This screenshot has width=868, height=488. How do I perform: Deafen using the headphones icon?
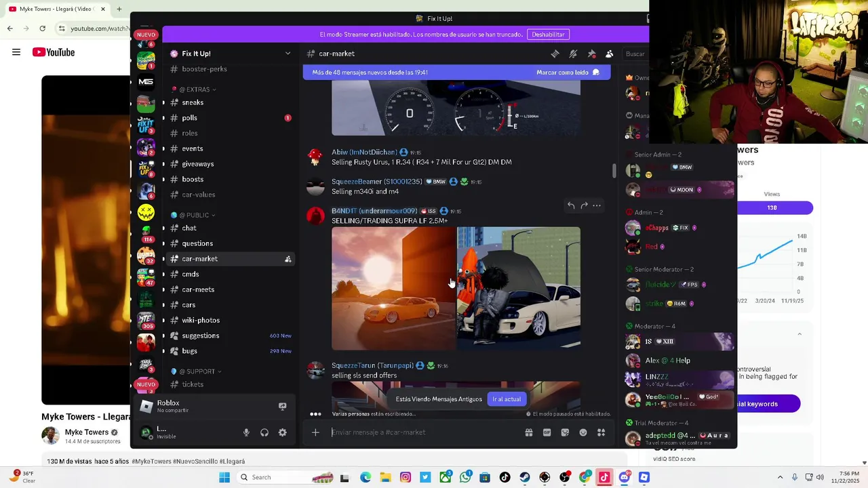(x=264, y=432)
